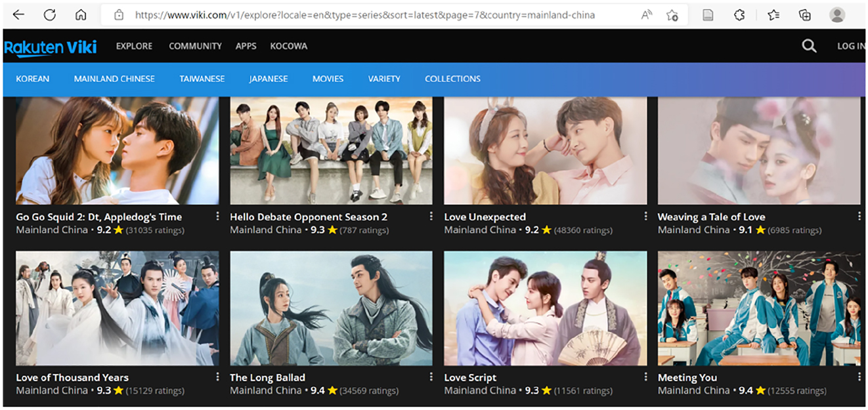Click the browser back arrow
The image size is (868, 410).
pyautogui.click(x=18, y=14)
